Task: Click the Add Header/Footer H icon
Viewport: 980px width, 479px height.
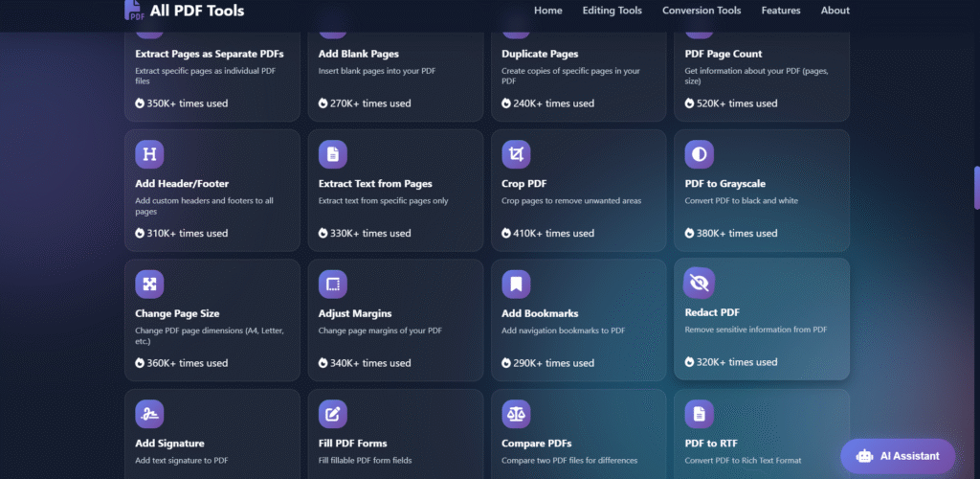Action: (x=149, y=154)
